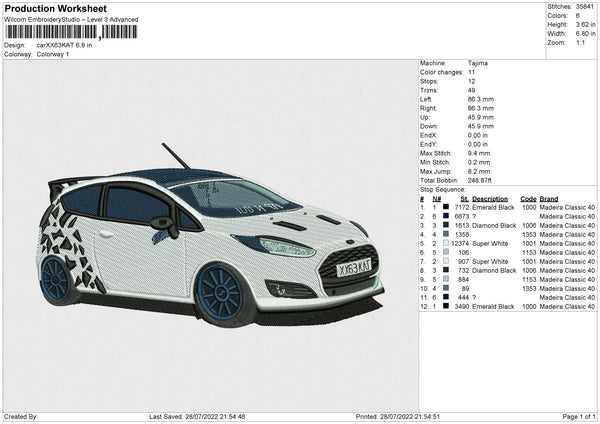Click the color swatch in stop row 1
The image size is (600, 424).
446,207
